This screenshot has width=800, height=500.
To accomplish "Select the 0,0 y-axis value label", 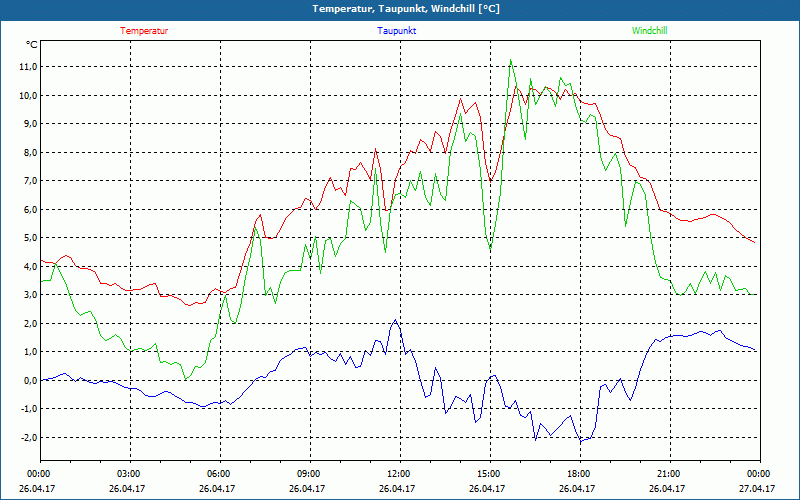I will click(x=28, y=380).
